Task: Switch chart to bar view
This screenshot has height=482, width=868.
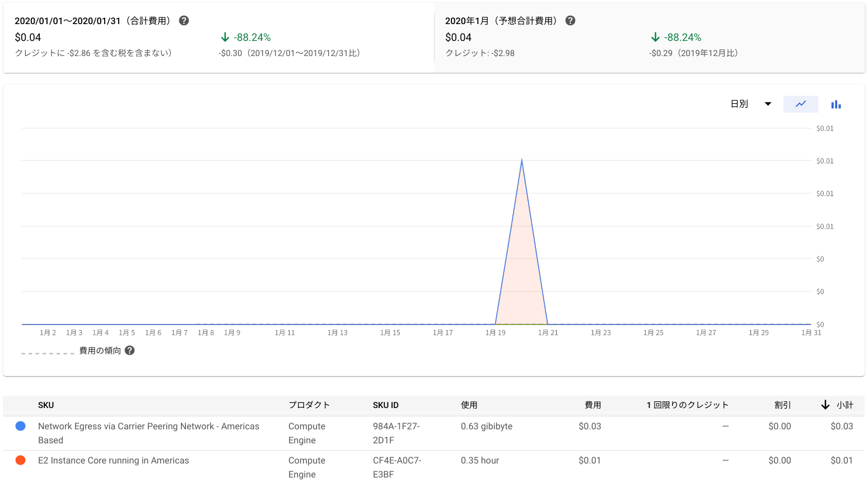Action: (836, 104)
